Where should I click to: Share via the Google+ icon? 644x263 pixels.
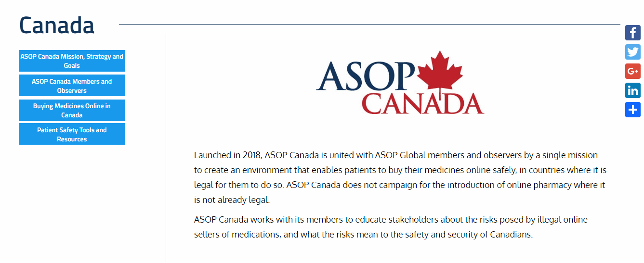point(633,71)
